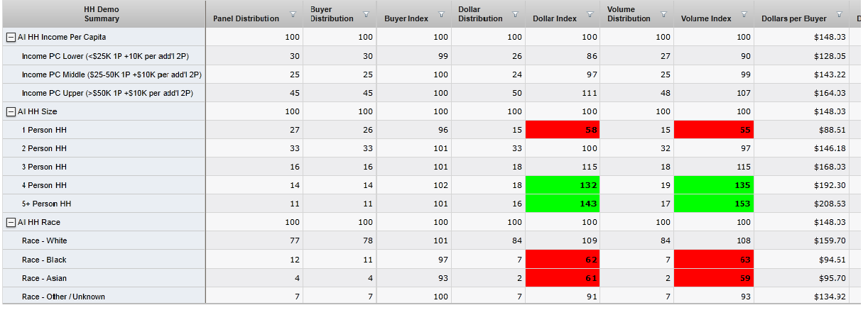The height and width of the screenshot is (315, 868).
Task: Select the Income PC Upper row label
Action: [x=107, y=93]
